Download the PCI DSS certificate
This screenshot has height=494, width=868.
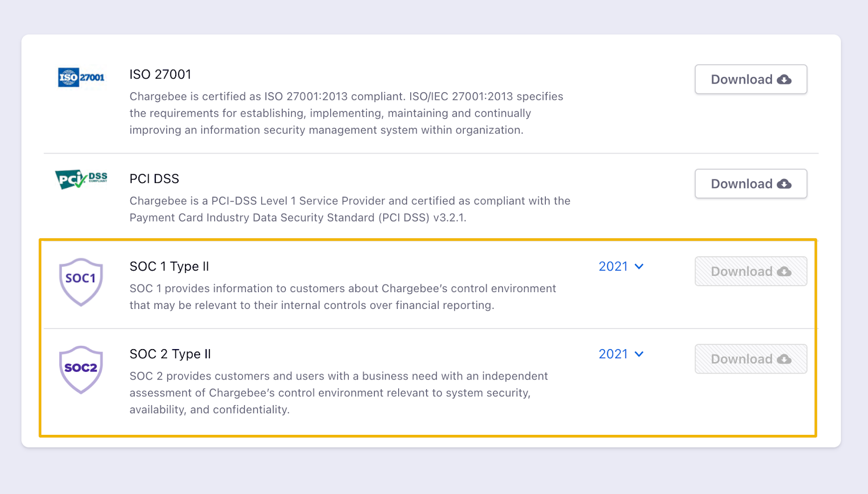pos(751,183)
